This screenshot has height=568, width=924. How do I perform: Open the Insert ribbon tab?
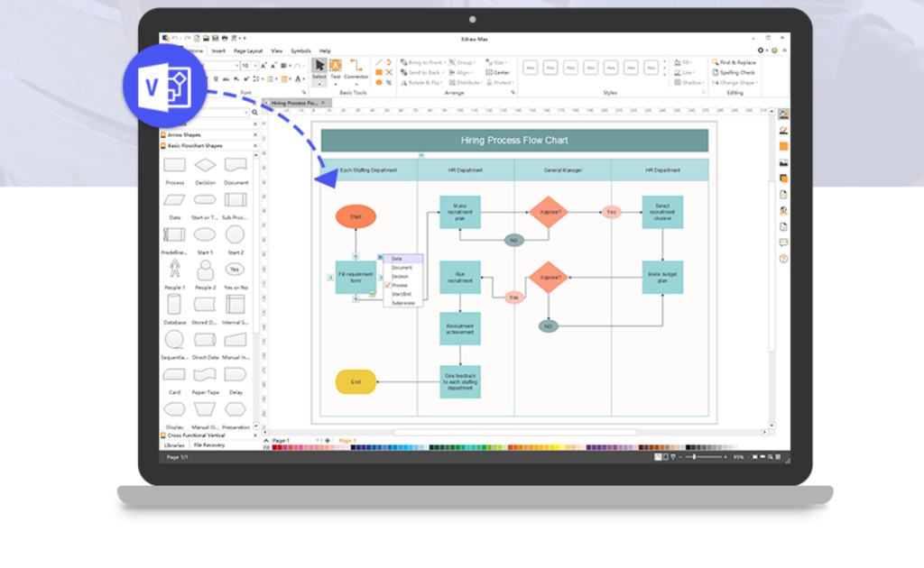(x=218, y=50)
